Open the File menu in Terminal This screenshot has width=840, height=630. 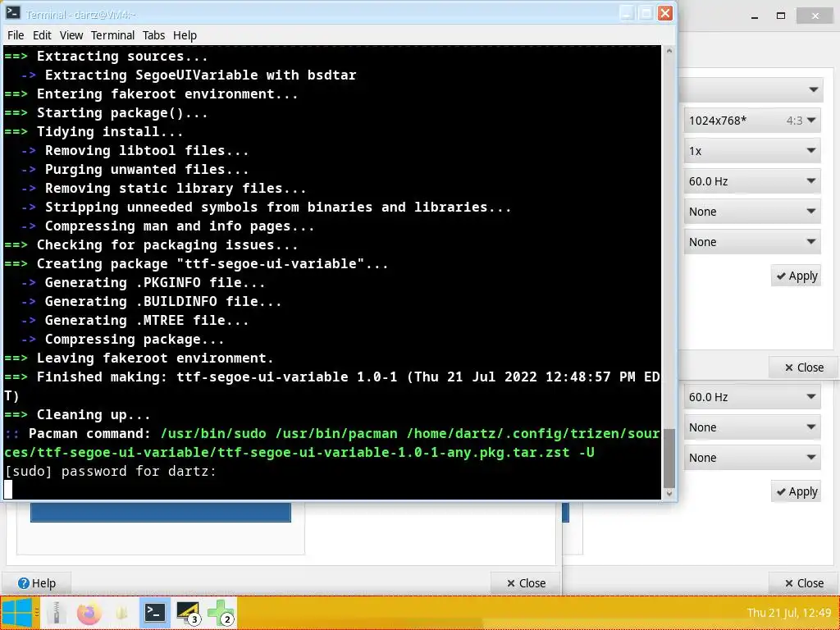pyautogui.click(x=16, y=35)
